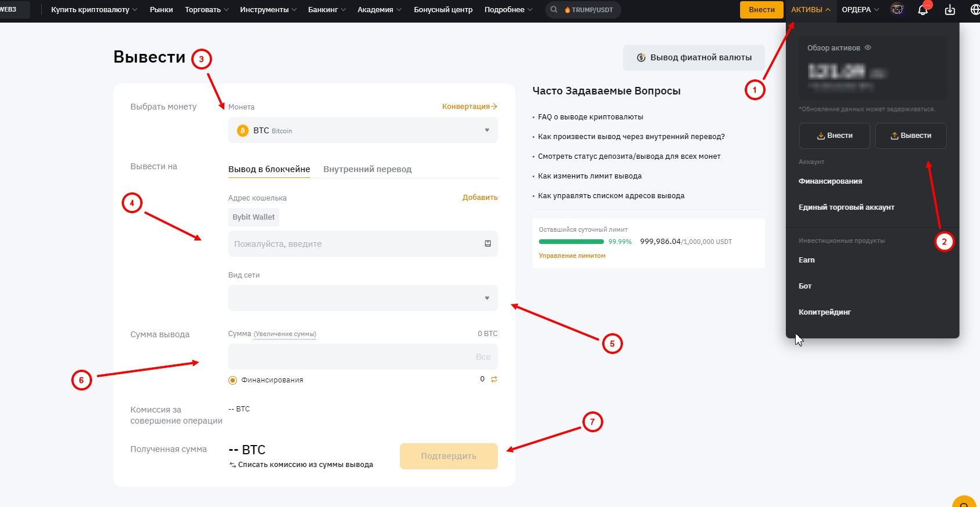
Task: Click the TRUMP/USDT search box
Action: (583, 10)
